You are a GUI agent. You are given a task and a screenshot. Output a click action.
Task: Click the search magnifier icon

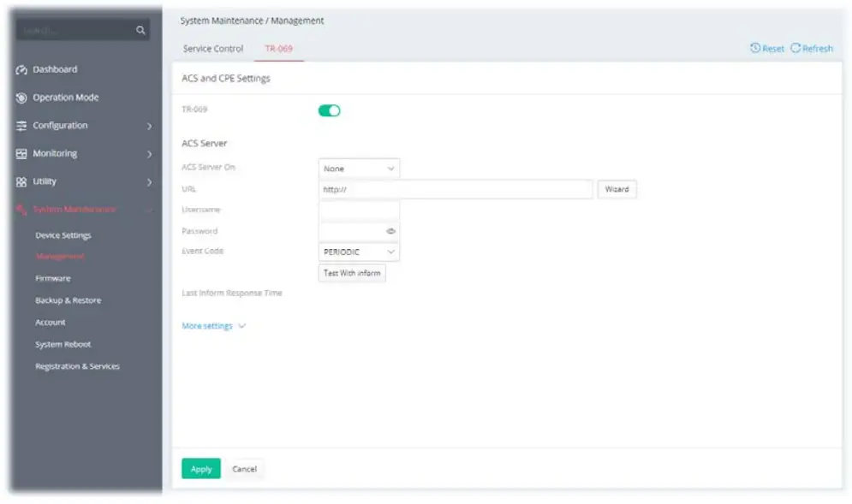pos(140,31)
